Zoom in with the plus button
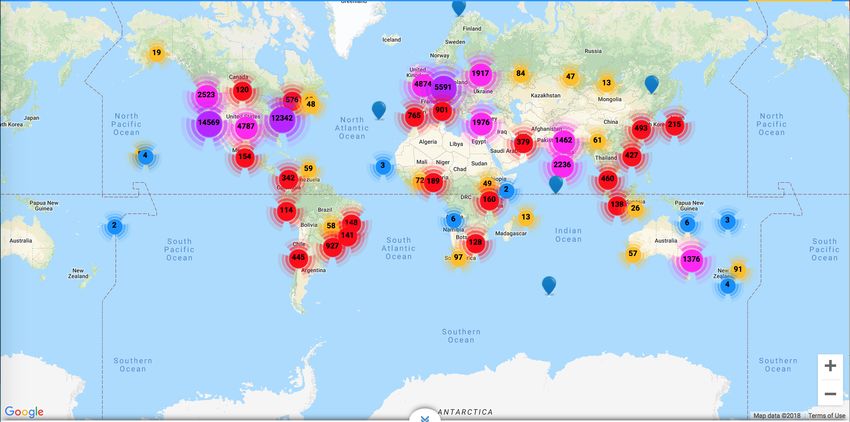Image resolution: width=850 pixels, height=422 pixels. coord(829,366)
